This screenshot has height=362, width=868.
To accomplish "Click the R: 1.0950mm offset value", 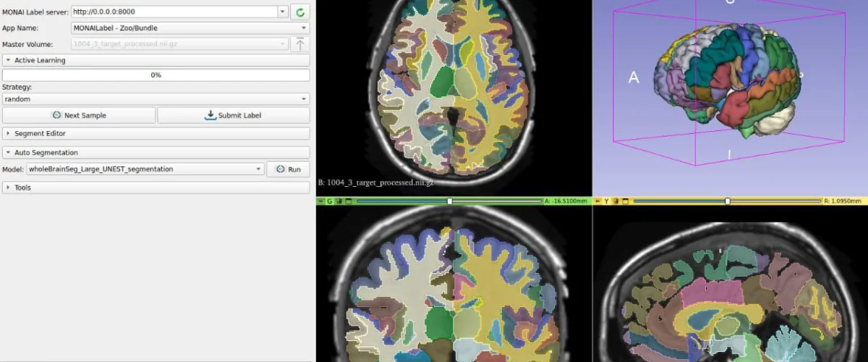I will click(843, 201).
